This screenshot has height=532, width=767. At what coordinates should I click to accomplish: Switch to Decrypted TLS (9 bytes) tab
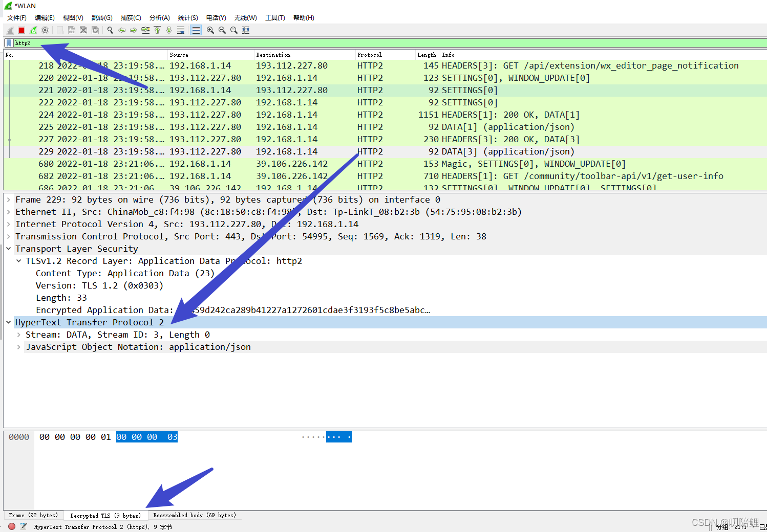pos(105,516)
